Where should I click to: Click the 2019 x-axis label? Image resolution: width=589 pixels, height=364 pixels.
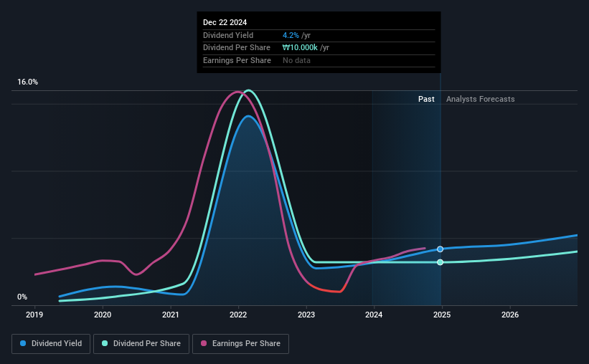[x=34, y=315]
